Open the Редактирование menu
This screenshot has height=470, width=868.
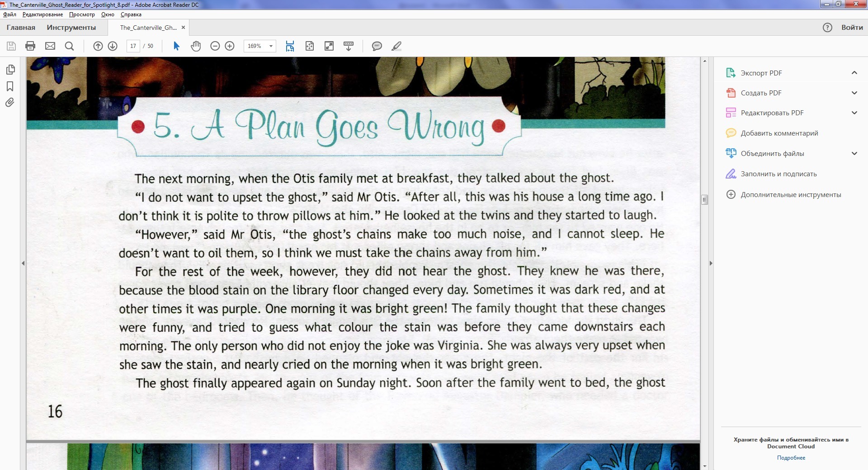tap(42, 14)
